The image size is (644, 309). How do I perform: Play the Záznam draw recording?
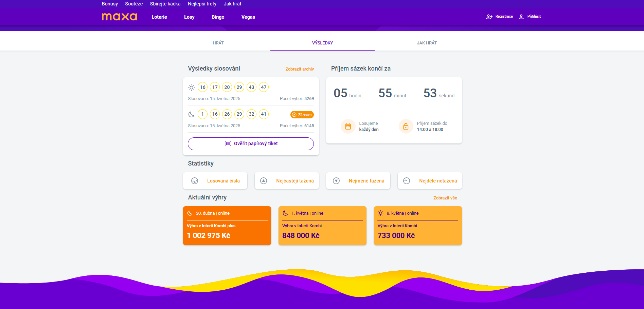tap(302, 115)
